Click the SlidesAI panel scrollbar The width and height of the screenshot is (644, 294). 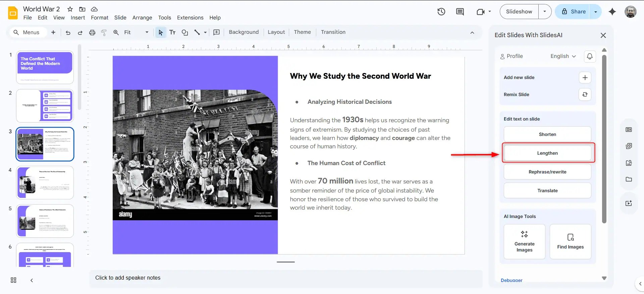(x=604, y=139)
